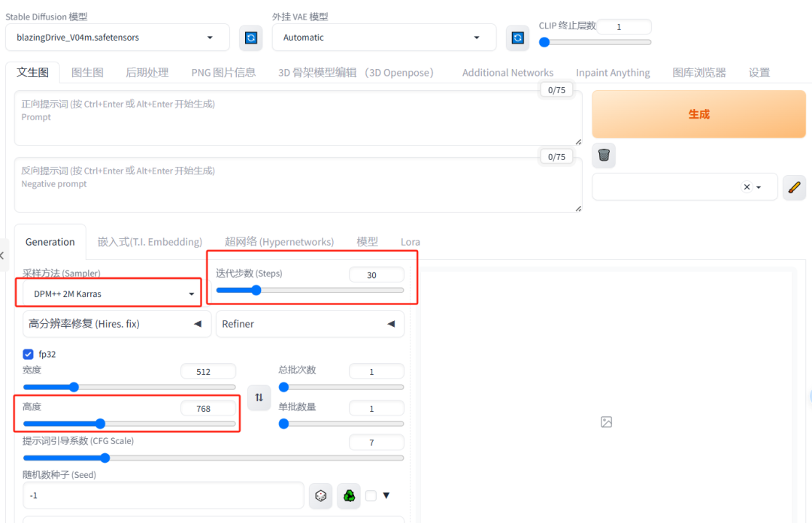Toggle the fp32 checkbox

pyautogui.click(x=28, y=354)
